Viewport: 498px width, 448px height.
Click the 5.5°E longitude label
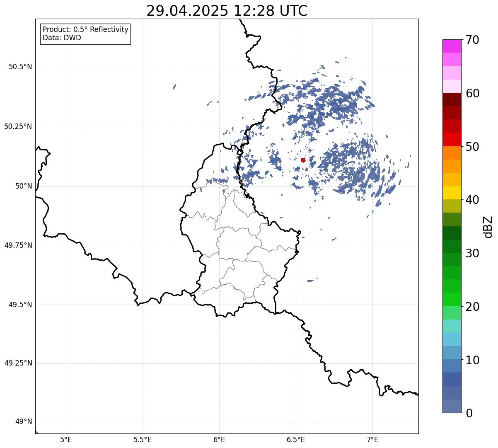[x=143, y=440]
